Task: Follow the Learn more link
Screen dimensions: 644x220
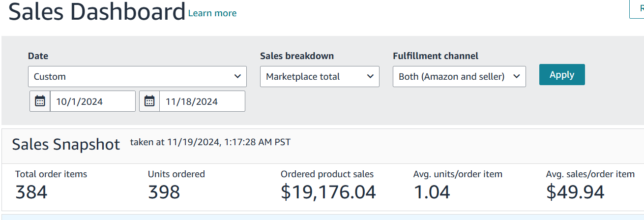Action: [212, 13]
